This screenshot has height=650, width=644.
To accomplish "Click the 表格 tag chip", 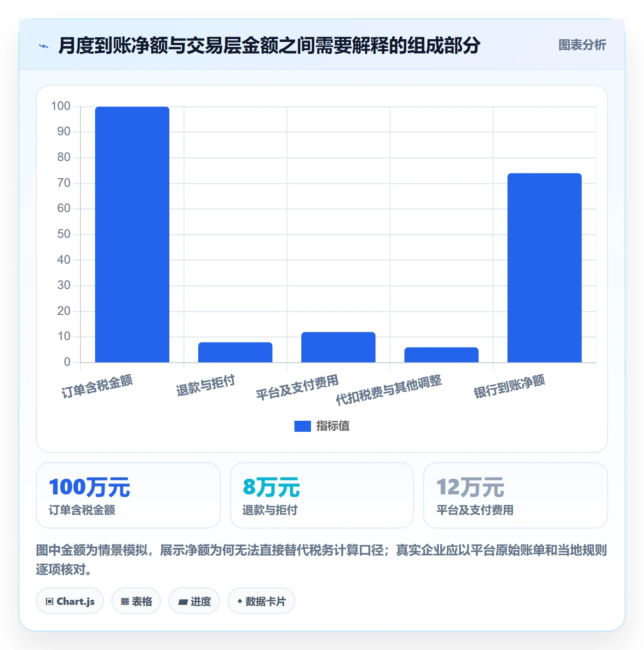I will (x=136, y=601).
